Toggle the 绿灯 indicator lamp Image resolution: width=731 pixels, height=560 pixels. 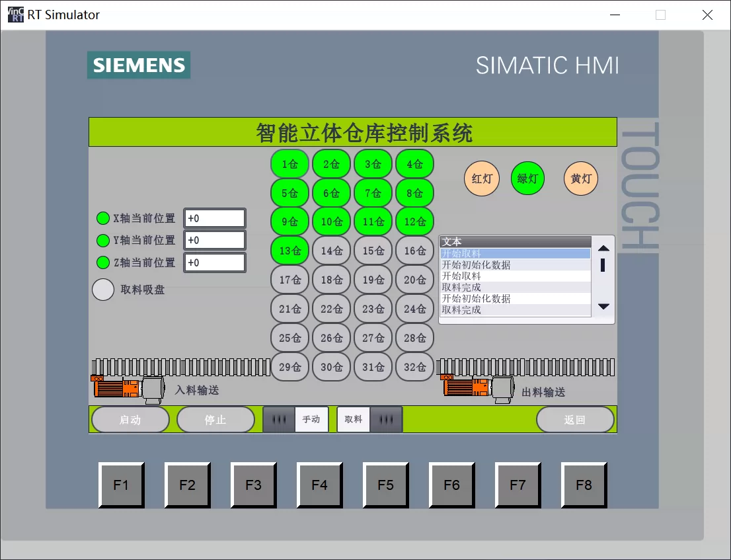[527, 179]
